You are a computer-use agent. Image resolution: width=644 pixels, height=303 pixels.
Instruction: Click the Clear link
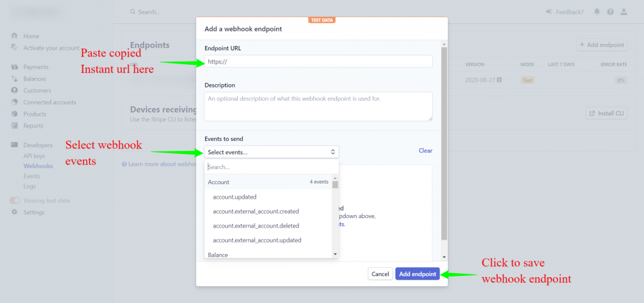pyautogui.click(x=426, y=151)
